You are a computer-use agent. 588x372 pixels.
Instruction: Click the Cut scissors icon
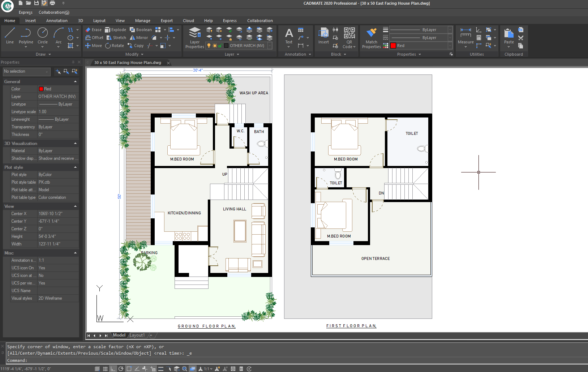pyautogui.click(x=521, y=38)
